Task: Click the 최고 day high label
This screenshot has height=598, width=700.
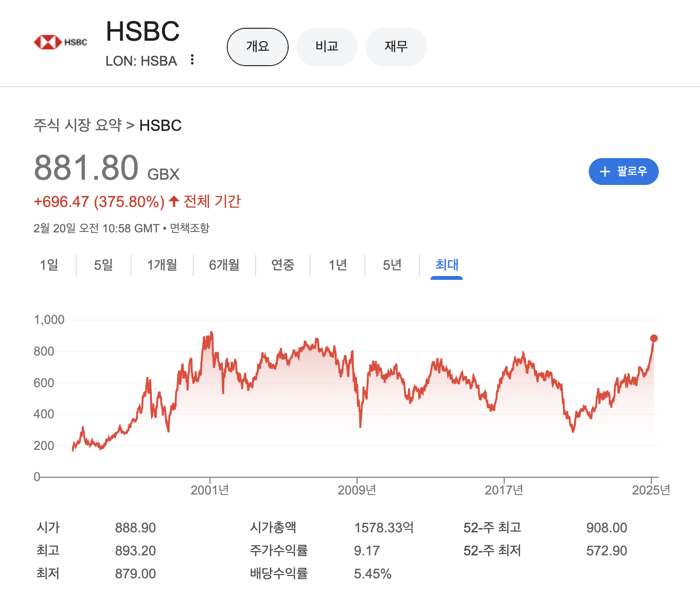Action: [48, 551]
